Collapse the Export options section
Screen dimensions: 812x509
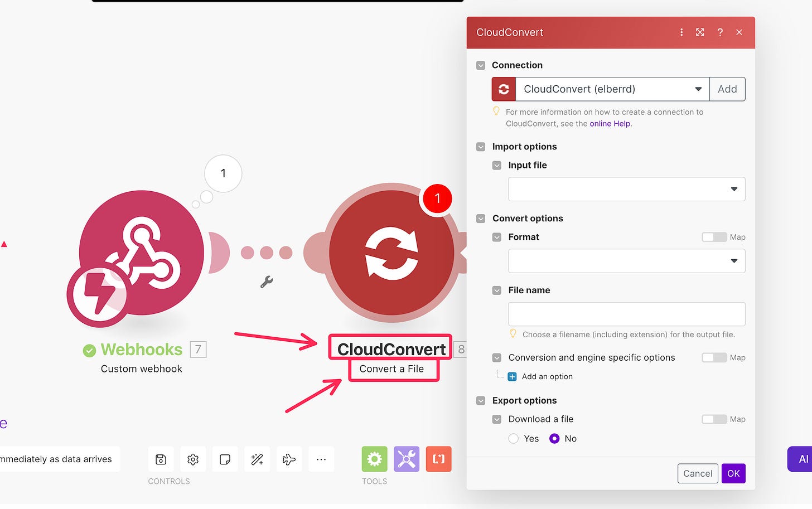[x=481, y=401]
